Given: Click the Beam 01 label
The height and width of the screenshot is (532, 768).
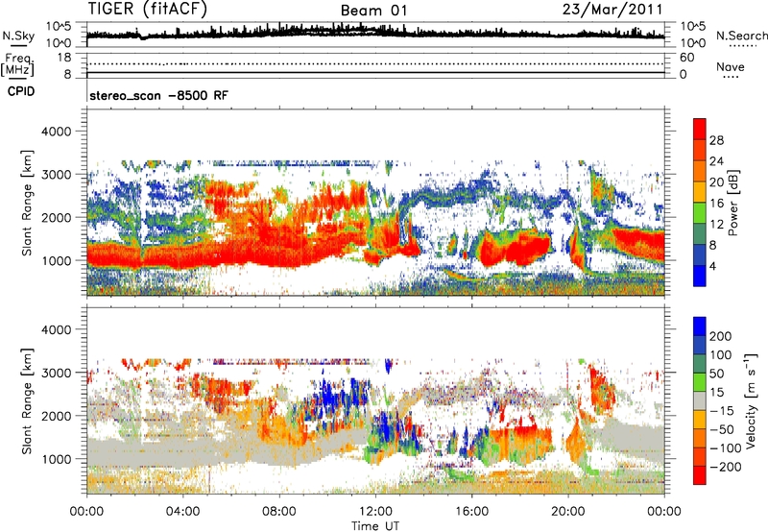Looking at the screenshot, I should (373, 11).
